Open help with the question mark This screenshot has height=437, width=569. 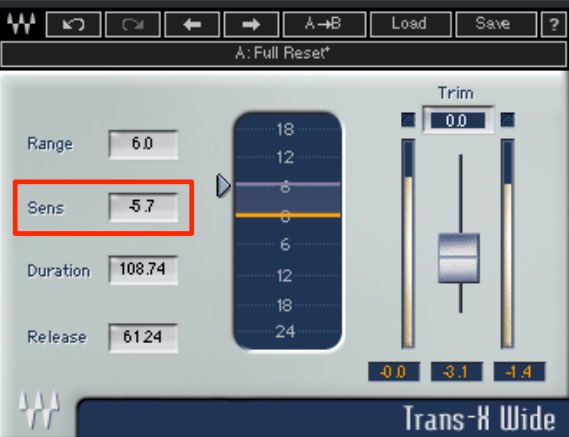point(553,24)
